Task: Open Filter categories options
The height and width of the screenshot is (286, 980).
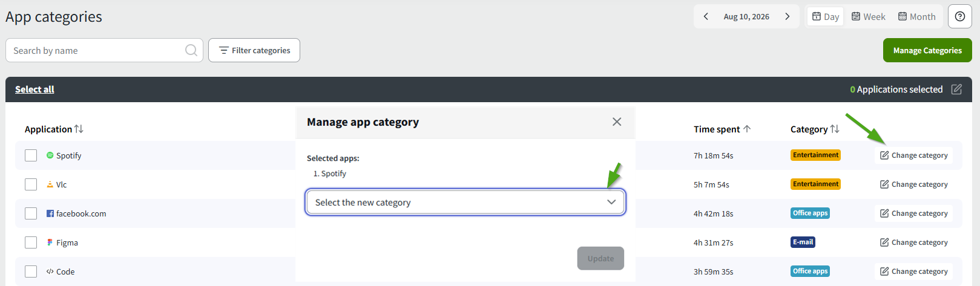Action: coord(254,50)
